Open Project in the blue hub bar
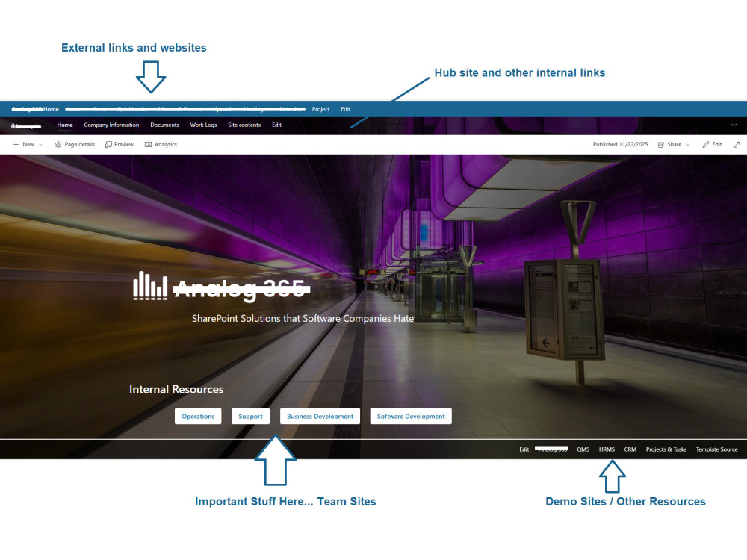The image size is (747, 560). click(x=320, y=109)
